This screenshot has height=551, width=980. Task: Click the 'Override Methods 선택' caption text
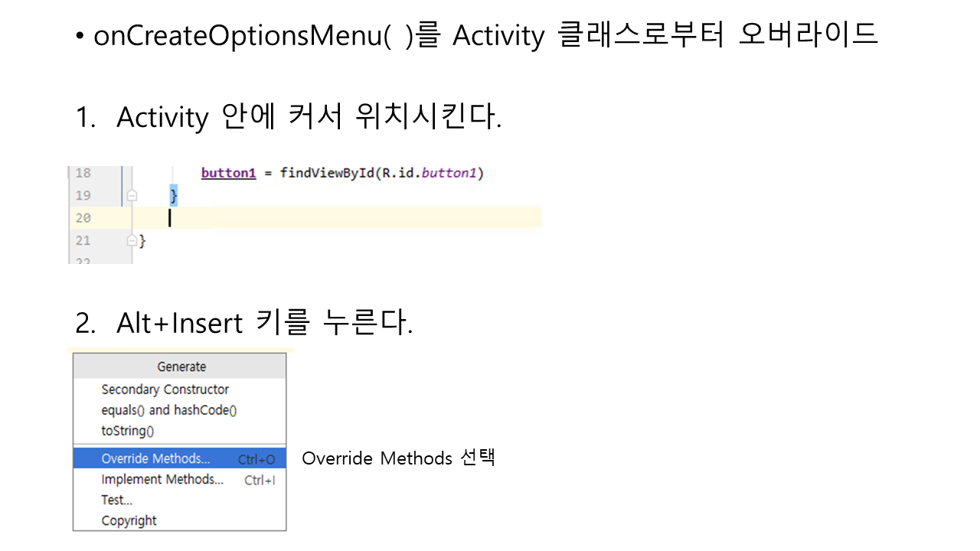(398, 458)
